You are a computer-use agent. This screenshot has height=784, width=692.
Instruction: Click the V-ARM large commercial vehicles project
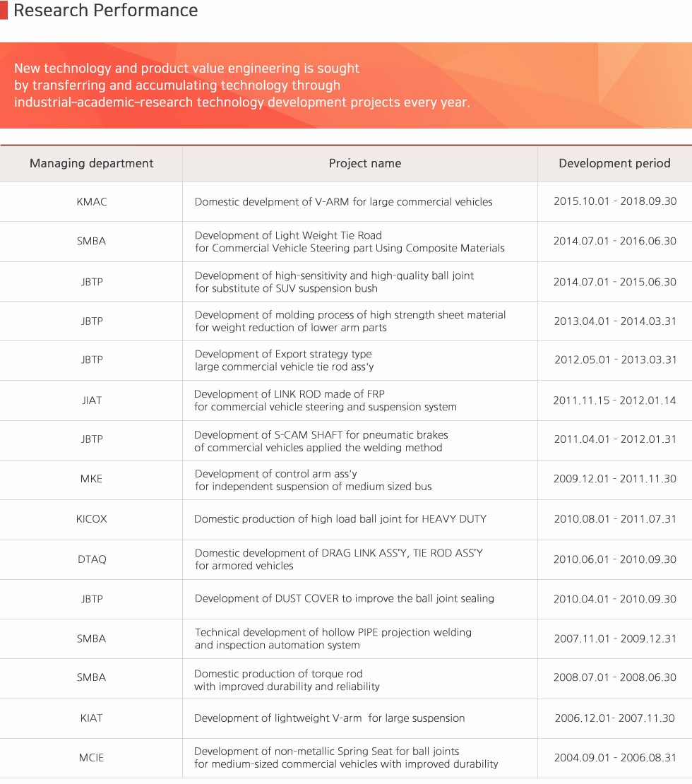point(343,202)
